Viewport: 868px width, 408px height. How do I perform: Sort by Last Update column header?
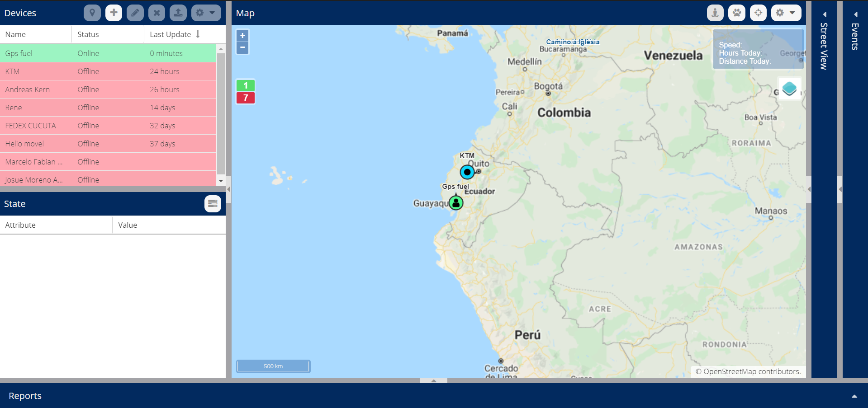click(x=185, y=34)
